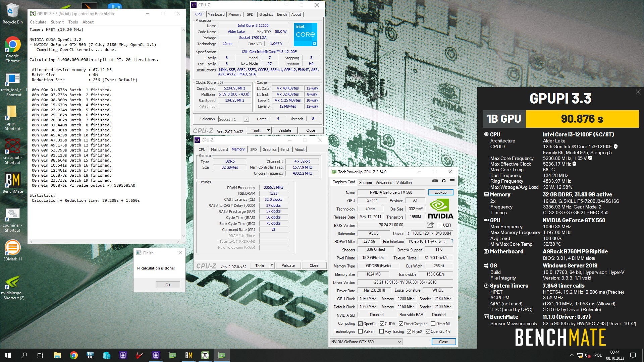644x362 pixels.
Task: Click the GPU-Z refresh icon
Action: (x=443, y=181)
